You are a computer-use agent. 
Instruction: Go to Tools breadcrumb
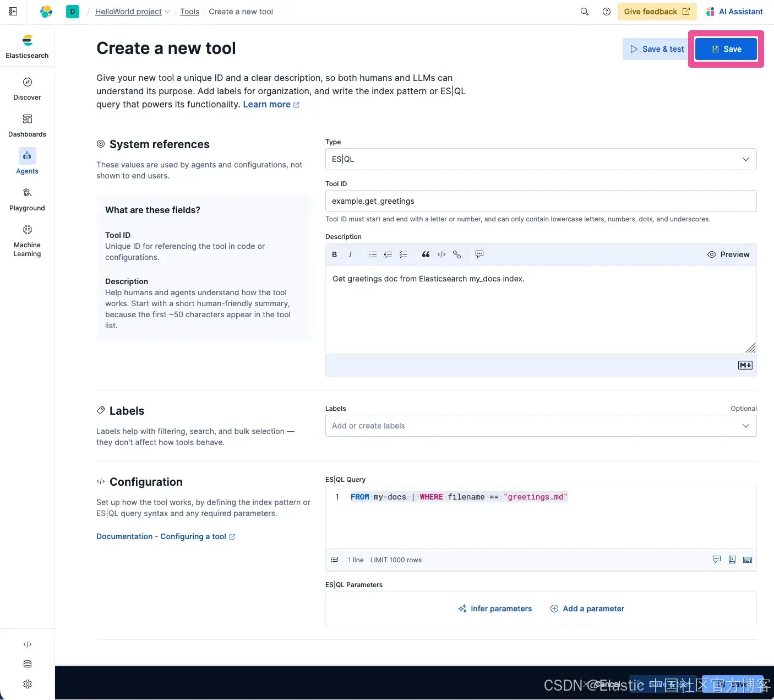(x=189, y=12)
